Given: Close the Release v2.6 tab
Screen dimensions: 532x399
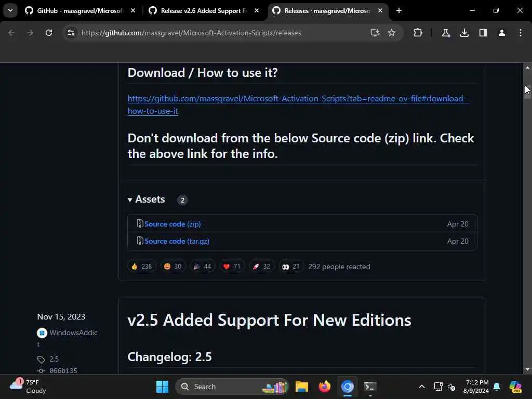Looking at the screenshot, I should (x=257, y=11).
